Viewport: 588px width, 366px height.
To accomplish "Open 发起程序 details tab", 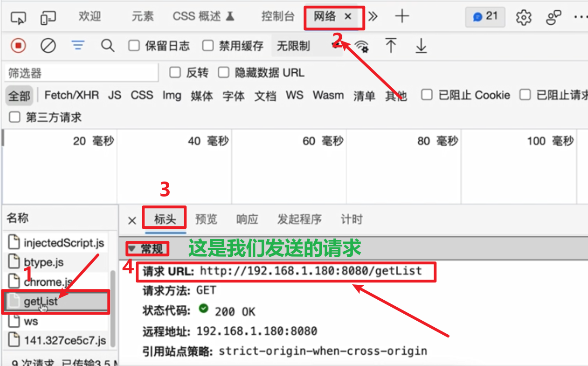I will tap(299, 219).
